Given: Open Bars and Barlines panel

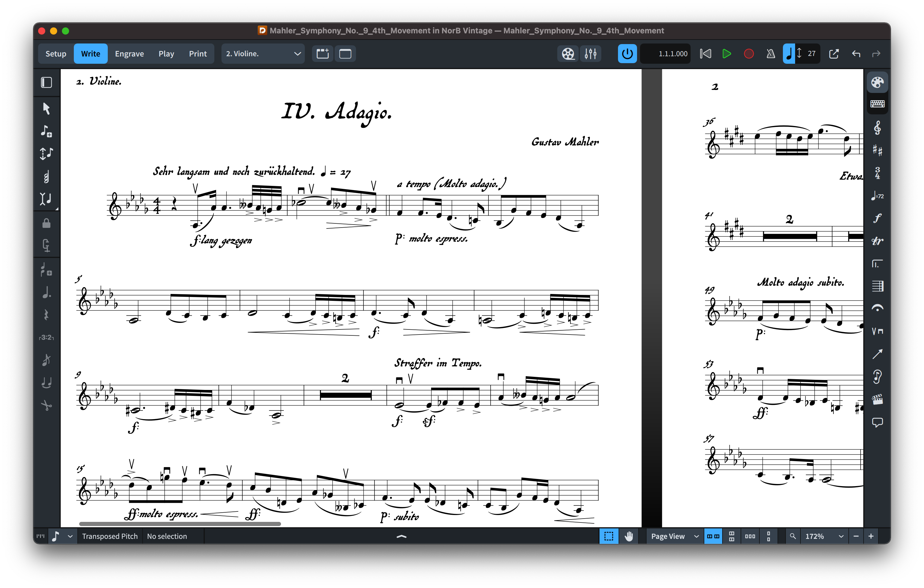Looking at the screenshot, I should click(877, 286).
